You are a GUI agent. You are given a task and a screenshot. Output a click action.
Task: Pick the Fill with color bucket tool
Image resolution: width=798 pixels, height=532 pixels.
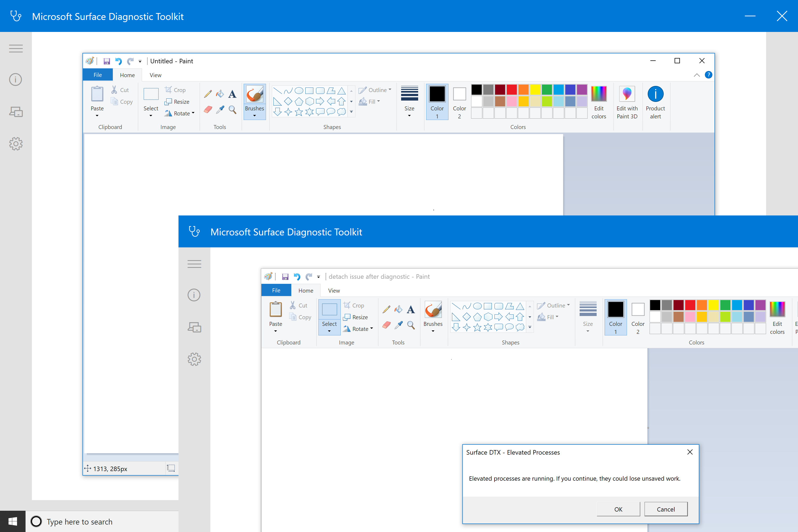coord(220,94)
